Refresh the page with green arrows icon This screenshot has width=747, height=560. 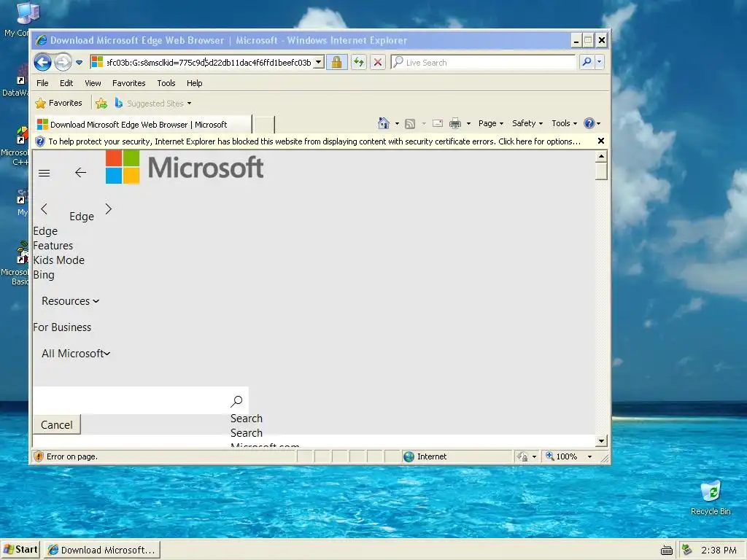[x=359, y=63]
